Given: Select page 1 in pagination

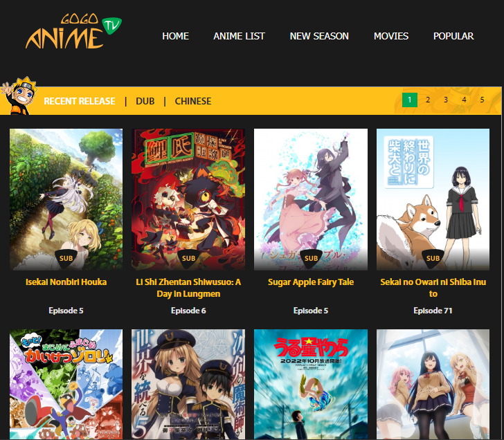Looking at the screenshot, I should click(410, 100).
